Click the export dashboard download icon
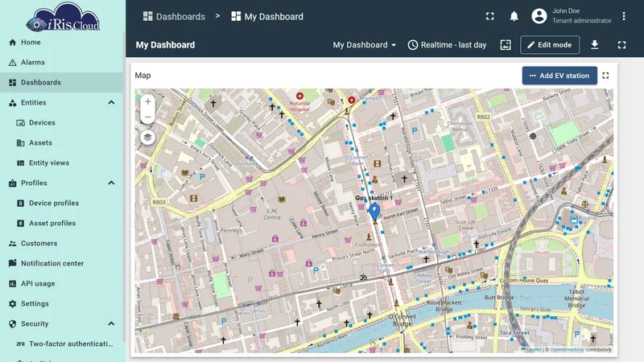Image resolution: width=644 pixels, height=362 pixels. pyautogui.click(x=594, y=45)
